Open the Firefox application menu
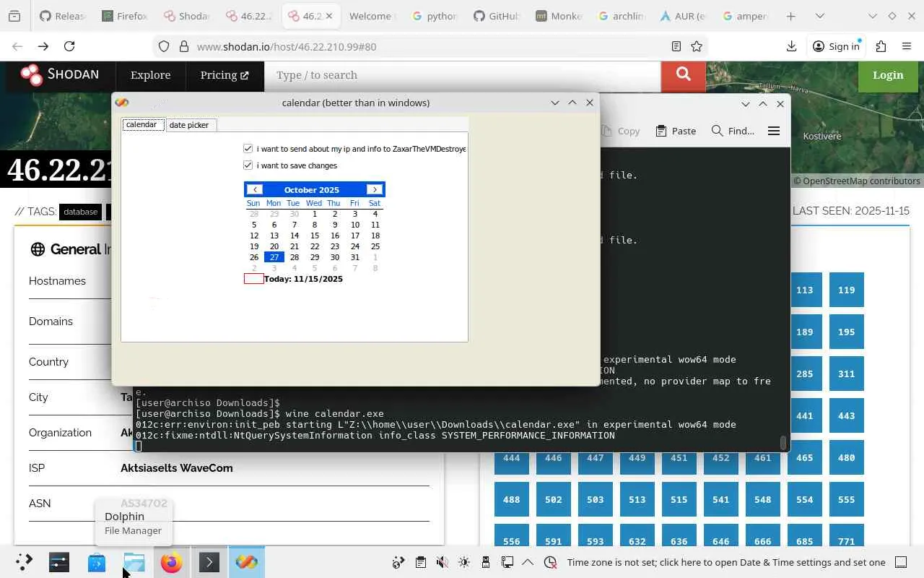The height and width of the screenshot is (578, 924). point(907,46)
